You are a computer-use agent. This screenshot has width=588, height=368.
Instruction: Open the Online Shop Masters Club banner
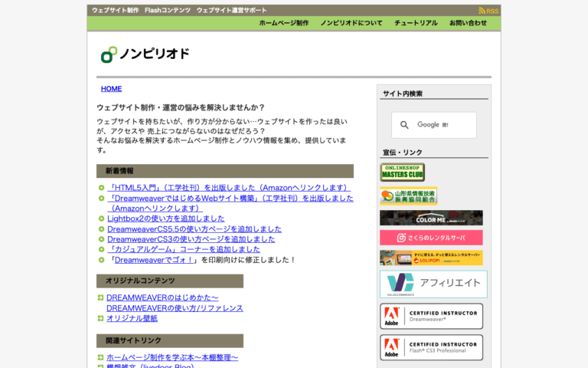click(403, 172)
